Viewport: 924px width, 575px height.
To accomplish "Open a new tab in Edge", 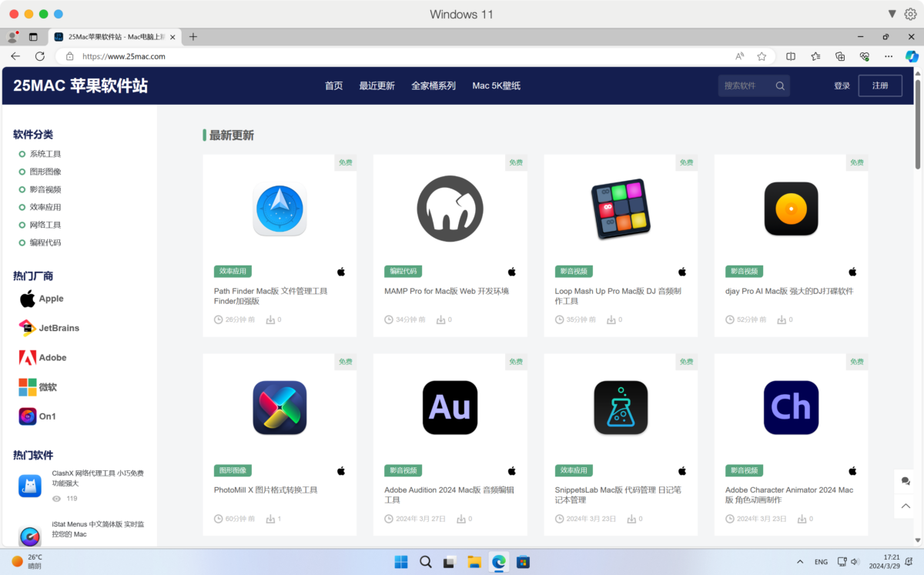I will (x=193, y=37).
